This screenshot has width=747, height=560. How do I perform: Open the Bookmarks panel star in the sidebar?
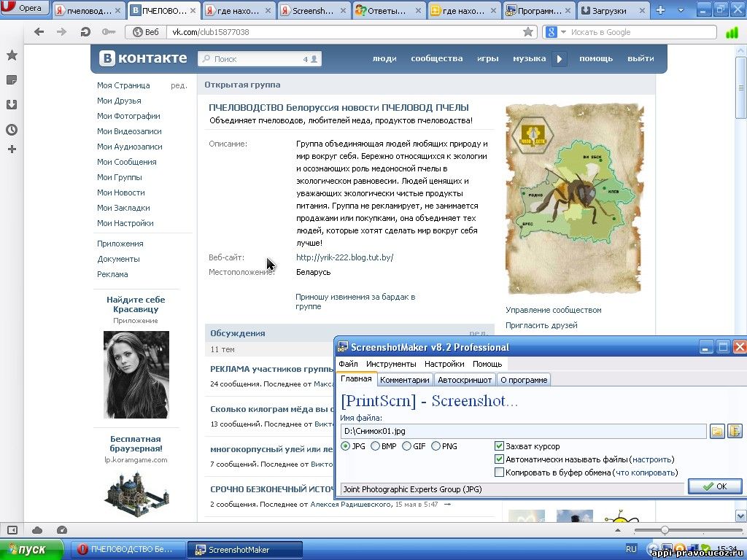click(12, 55)
